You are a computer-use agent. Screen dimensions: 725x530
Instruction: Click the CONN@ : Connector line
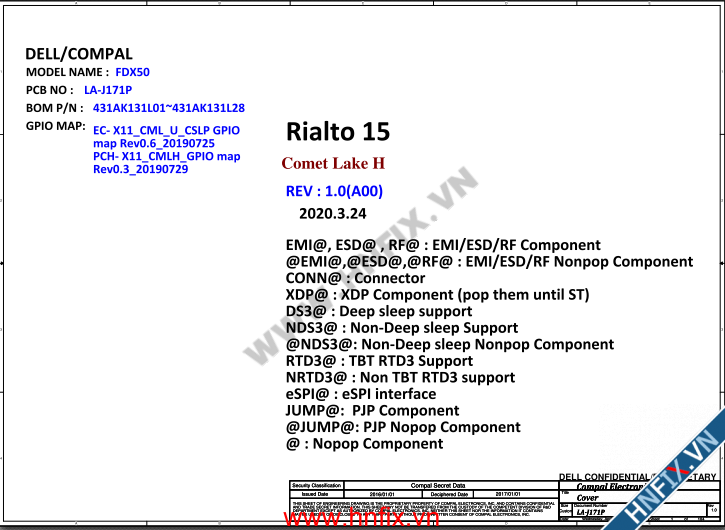pos(355,278)
